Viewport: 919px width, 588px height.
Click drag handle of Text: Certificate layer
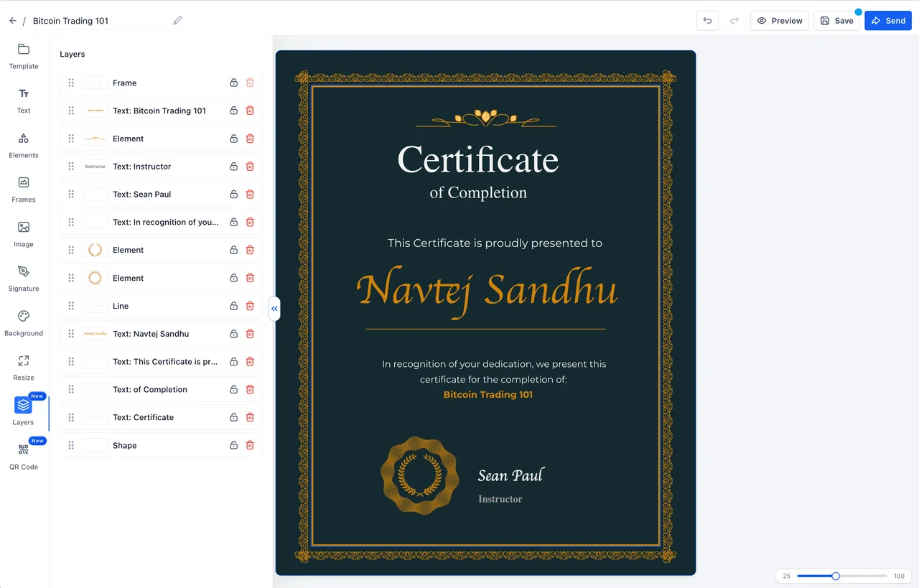(71, 418)
